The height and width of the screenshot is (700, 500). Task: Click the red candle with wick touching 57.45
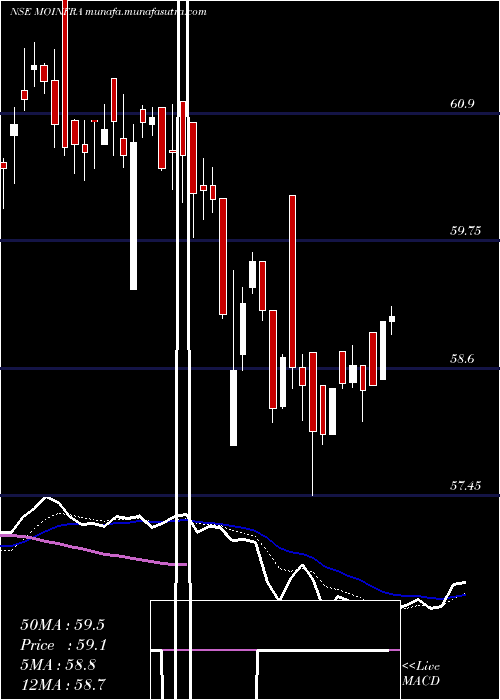[312, 392]
